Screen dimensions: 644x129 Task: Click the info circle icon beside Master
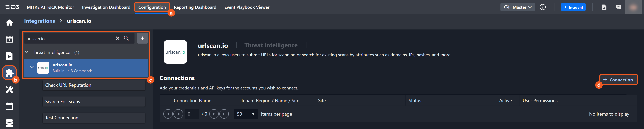point(543,7)
